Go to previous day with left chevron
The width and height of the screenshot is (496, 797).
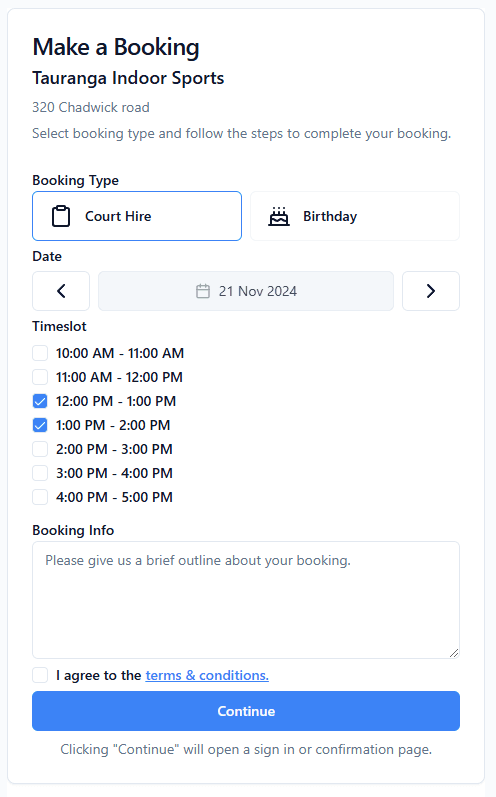pos(61,291)
